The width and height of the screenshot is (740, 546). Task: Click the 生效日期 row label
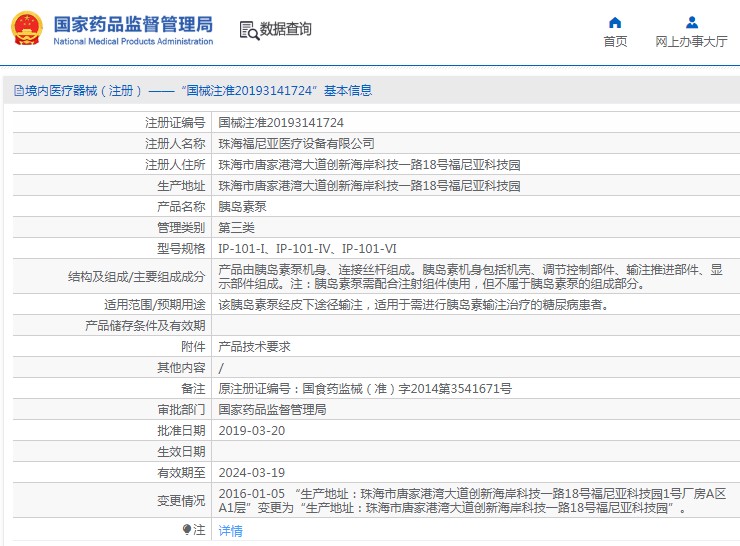(181, 452)
